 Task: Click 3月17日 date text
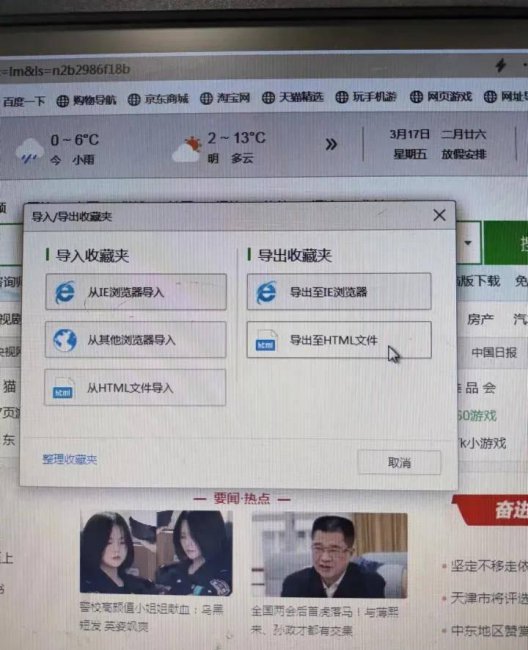coord(409,134)
